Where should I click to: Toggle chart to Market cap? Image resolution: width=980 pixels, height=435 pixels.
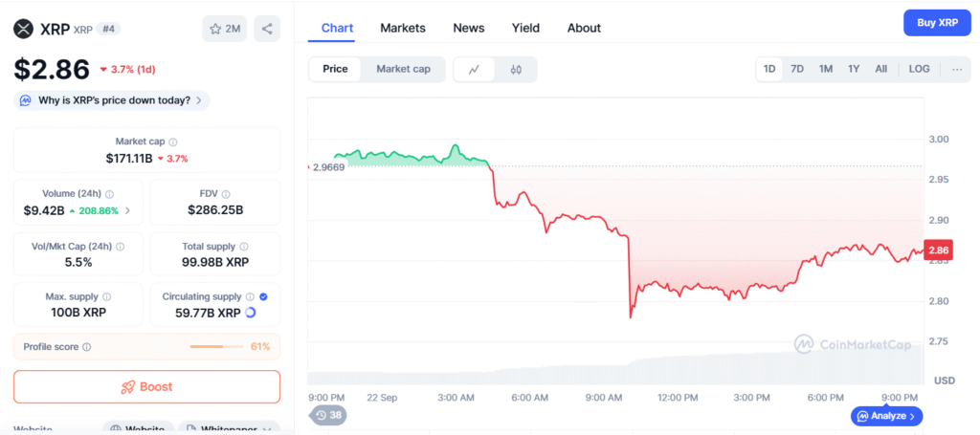coord(403,69)
